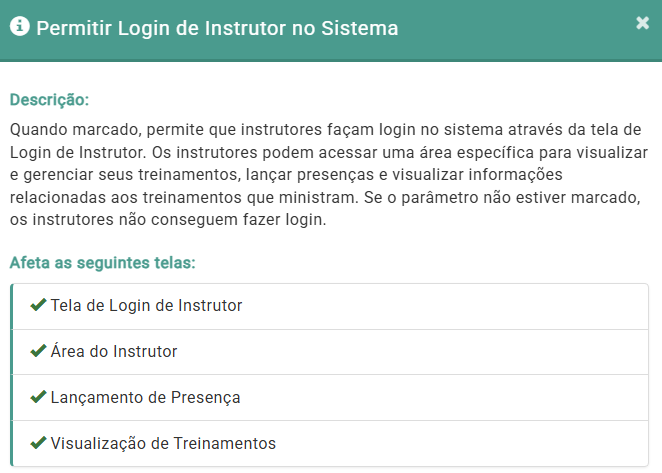Click the sentence os instrutores não conseguem fazer login
Viewport: 662px width, 473px height.
(167, 219)
